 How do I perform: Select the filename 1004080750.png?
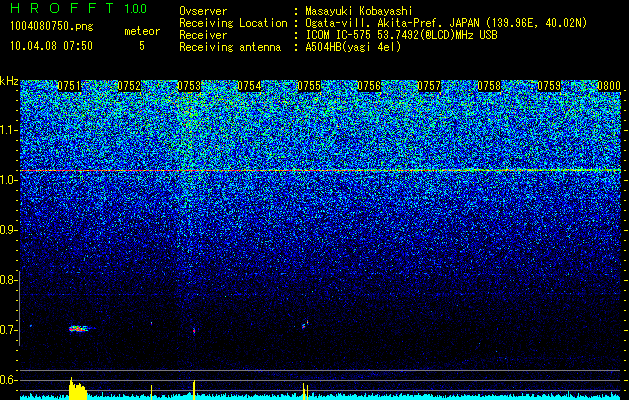tap(52, 27)
